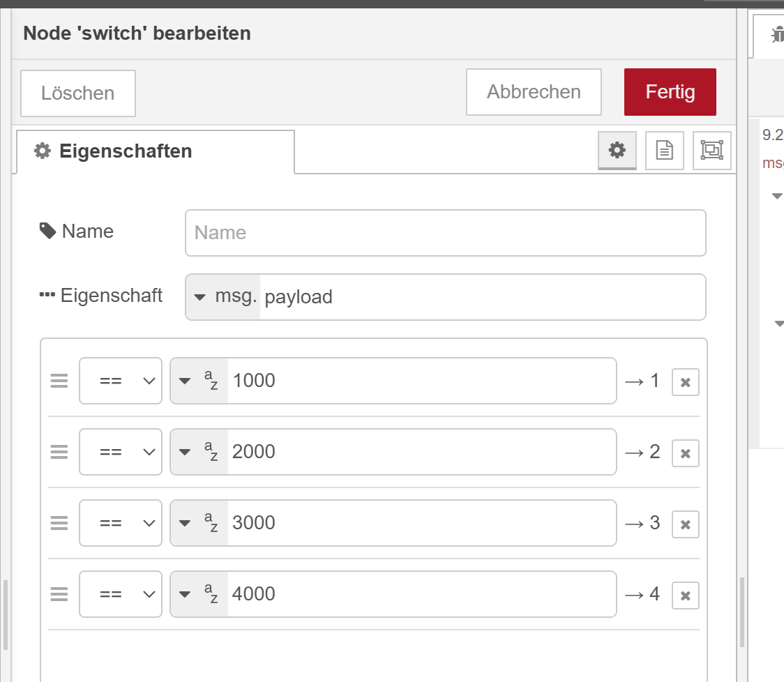Remove the 2000 rule entry
Viewport: 784px width, 682px height.
[685, 453]
